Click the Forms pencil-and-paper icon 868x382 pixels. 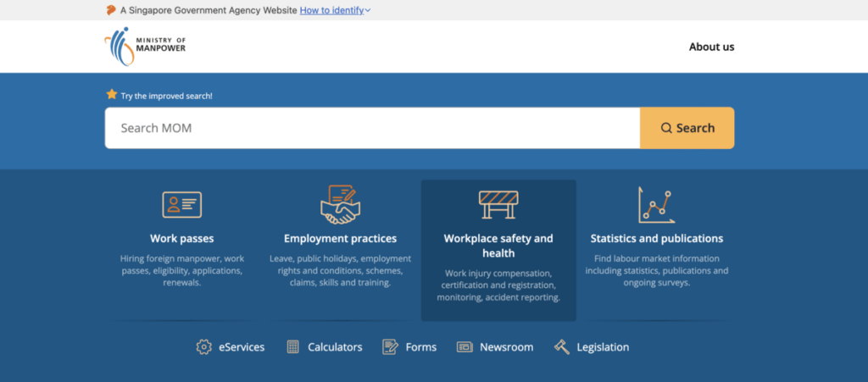point(390,347)
